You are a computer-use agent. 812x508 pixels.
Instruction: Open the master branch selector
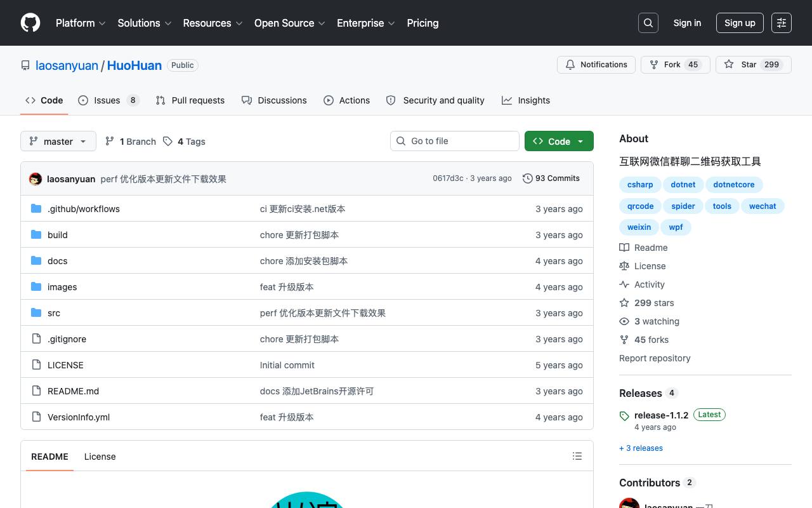[58, 141]
